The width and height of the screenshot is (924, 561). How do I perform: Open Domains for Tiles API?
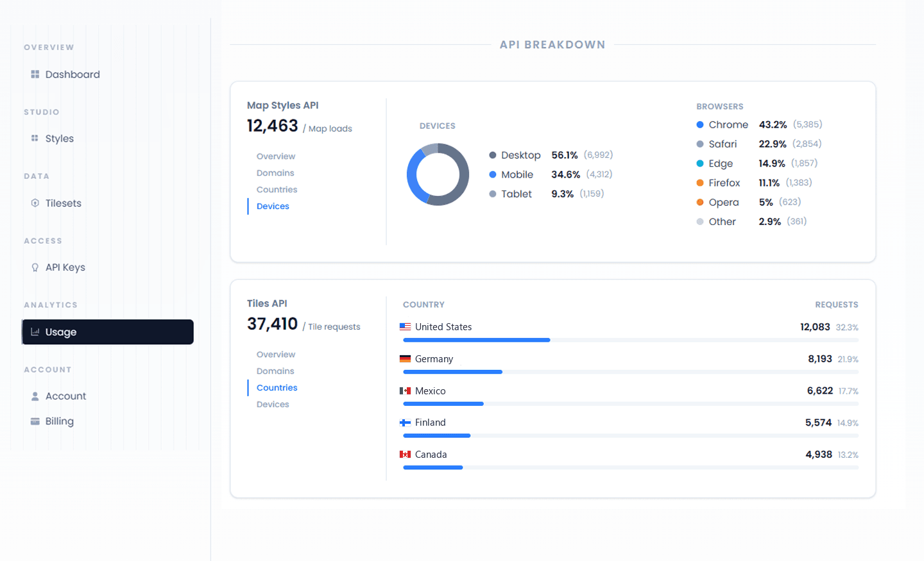point(275,371)
